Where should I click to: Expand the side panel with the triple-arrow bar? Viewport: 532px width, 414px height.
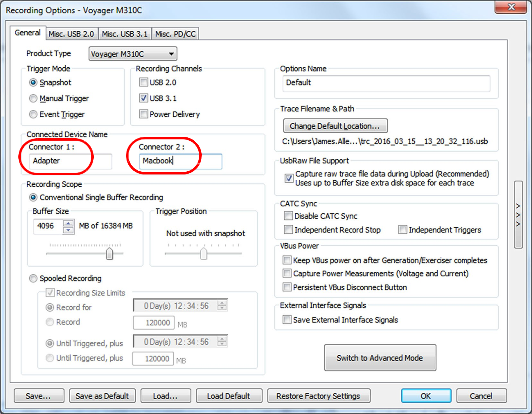[x=518, y=215]
